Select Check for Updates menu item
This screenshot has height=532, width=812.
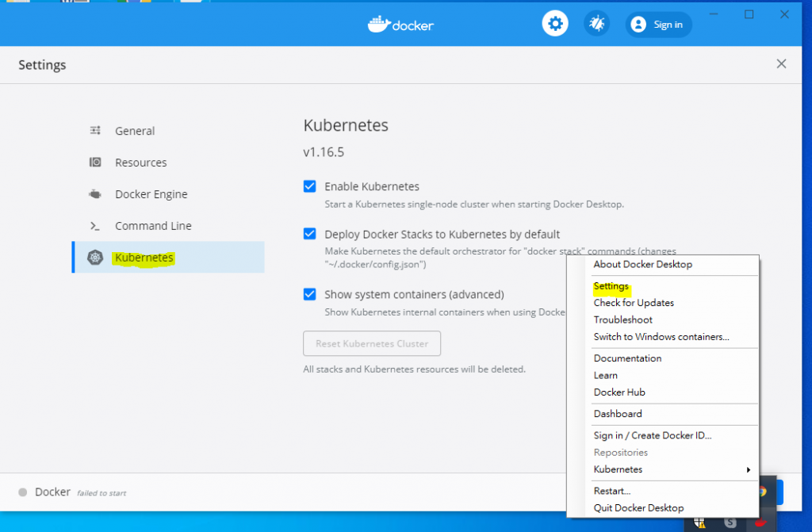[634, 303]
